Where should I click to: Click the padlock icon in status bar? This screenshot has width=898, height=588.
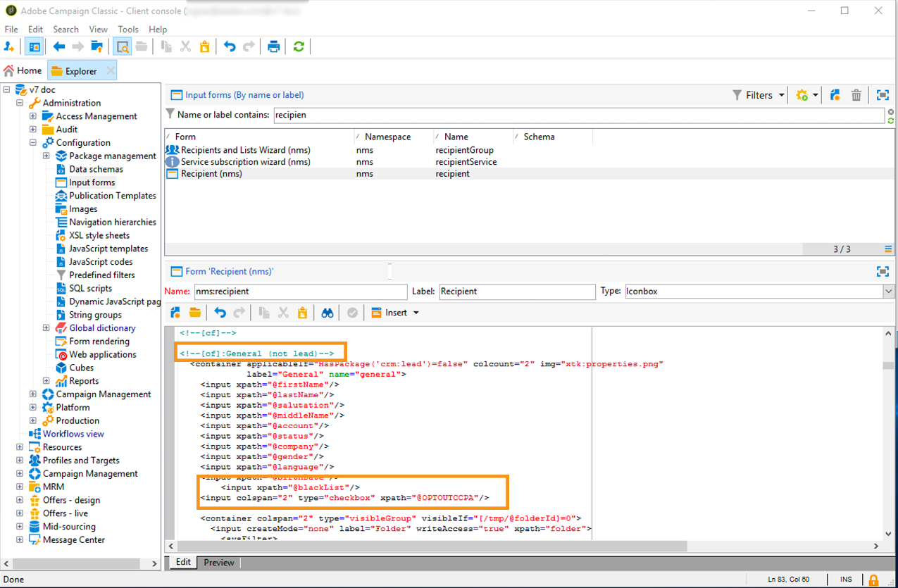click(873, 580)
